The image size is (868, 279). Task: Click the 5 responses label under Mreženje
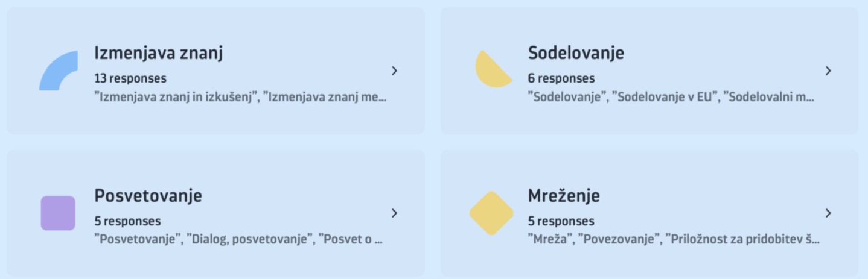[x=561, y=221]
